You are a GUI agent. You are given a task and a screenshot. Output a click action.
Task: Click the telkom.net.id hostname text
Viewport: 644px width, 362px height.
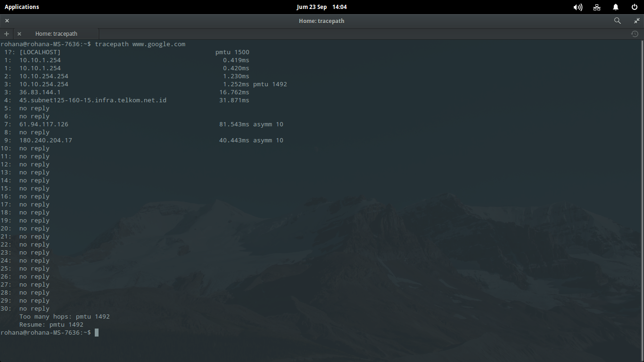coord(93,100)
